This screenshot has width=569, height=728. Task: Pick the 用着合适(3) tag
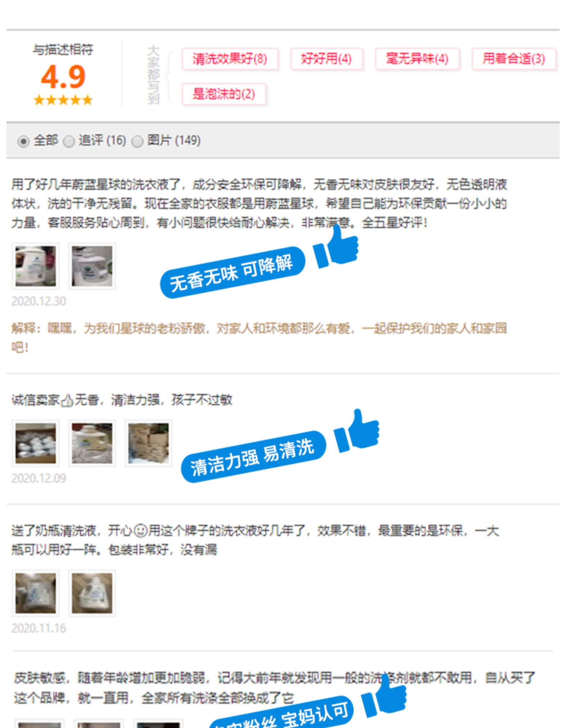tap(514, 59)
